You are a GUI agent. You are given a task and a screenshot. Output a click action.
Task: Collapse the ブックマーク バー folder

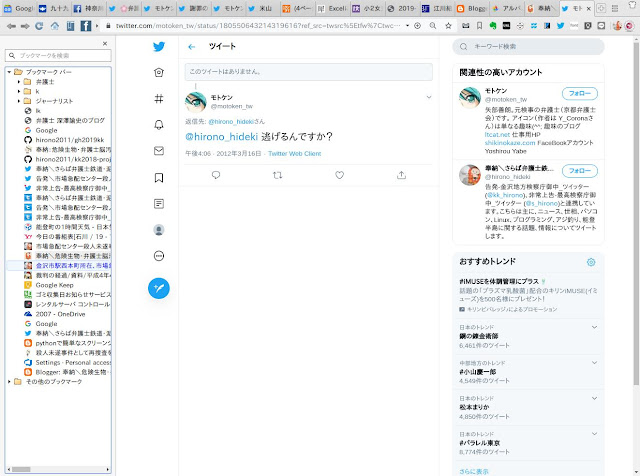tap(9, 72)
